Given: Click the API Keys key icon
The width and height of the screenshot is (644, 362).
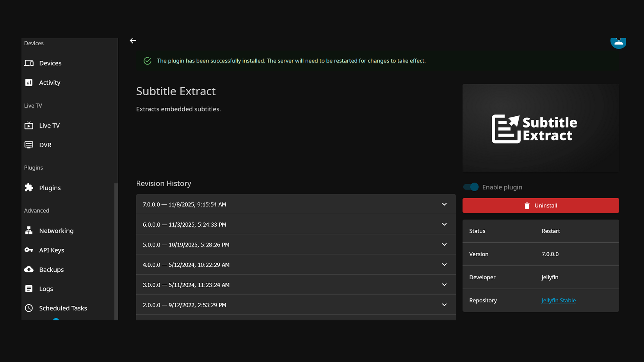Looking at the screenshot, I should click(x=29, y=250).
